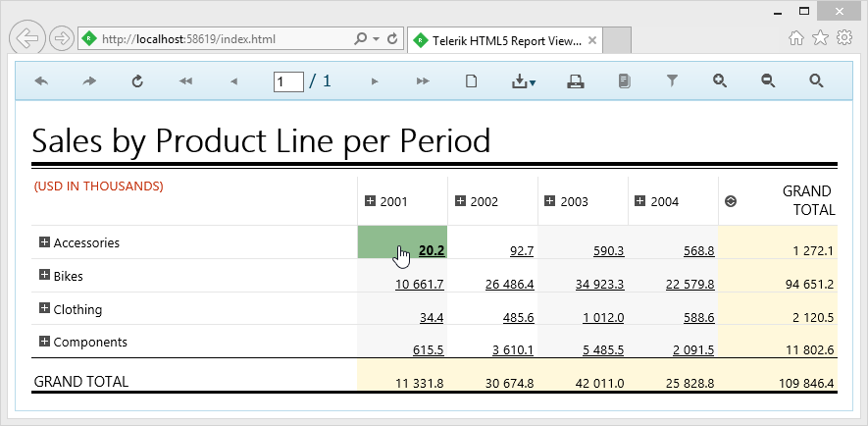Open the Accessories 2002 value 92.7
This screenshot has width=868, height=426.
(522, 251)
